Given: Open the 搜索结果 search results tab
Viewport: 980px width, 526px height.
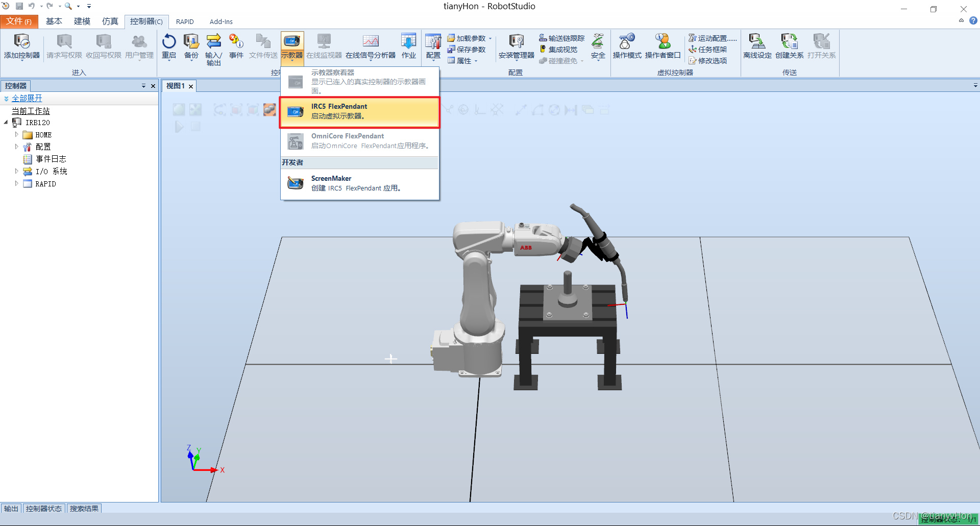Looking at the screenshot, I should coord(84,509).
